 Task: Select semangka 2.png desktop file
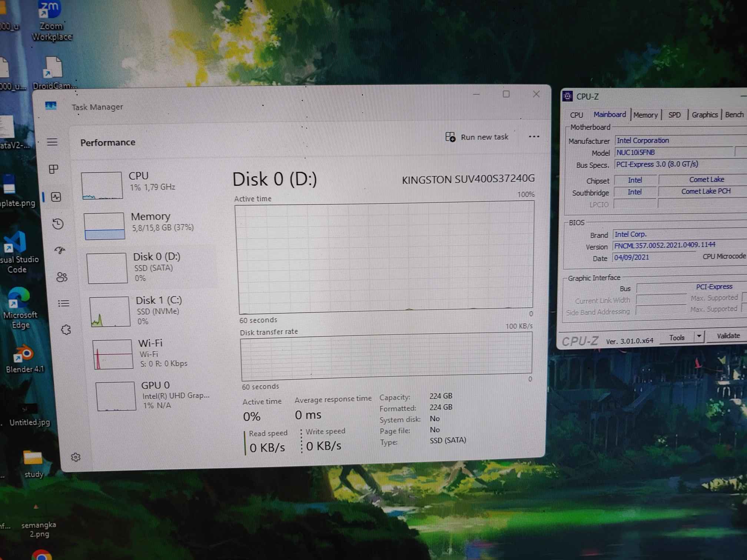[x=39, y=520]
